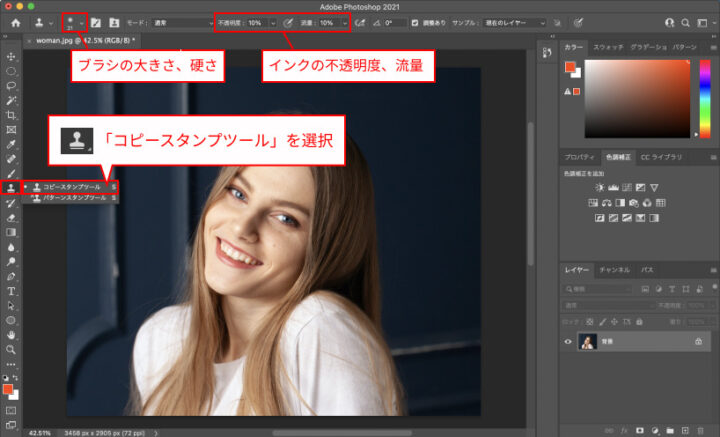Choose コピースタンプツール from flyout
This screenshot has width=720, height=437.
(70, 187)
